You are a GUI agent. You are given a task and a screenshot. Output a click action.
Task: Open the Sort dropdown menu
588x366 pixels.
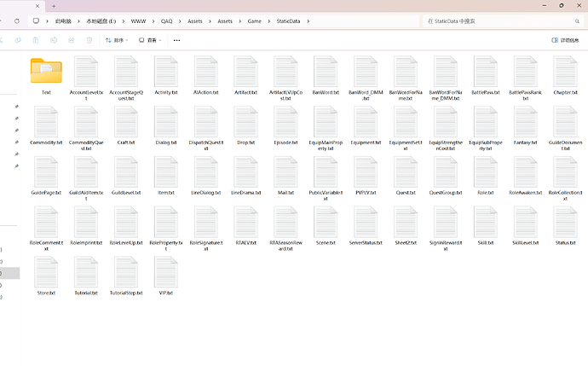click(x=117, y=40)
